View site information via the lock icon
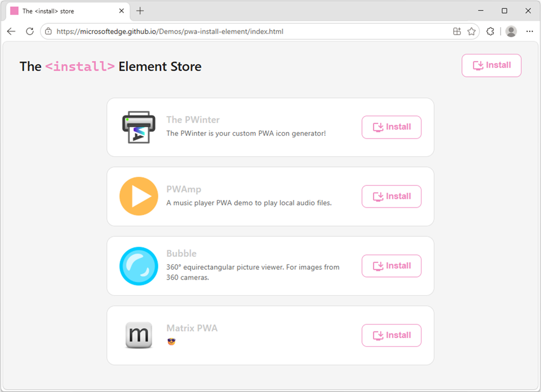Screen dimensions: 541x392 coord(49,31)
